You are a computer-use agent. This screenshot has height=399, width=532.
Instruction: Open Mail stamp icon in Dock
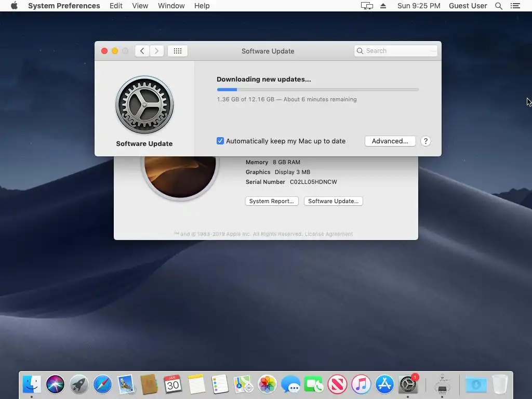126,384
